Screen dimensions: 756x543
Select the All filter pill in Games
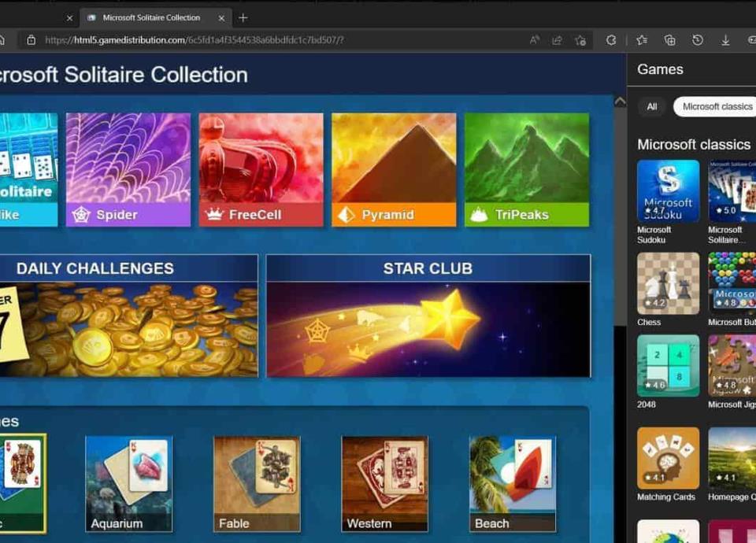point(652,106)
